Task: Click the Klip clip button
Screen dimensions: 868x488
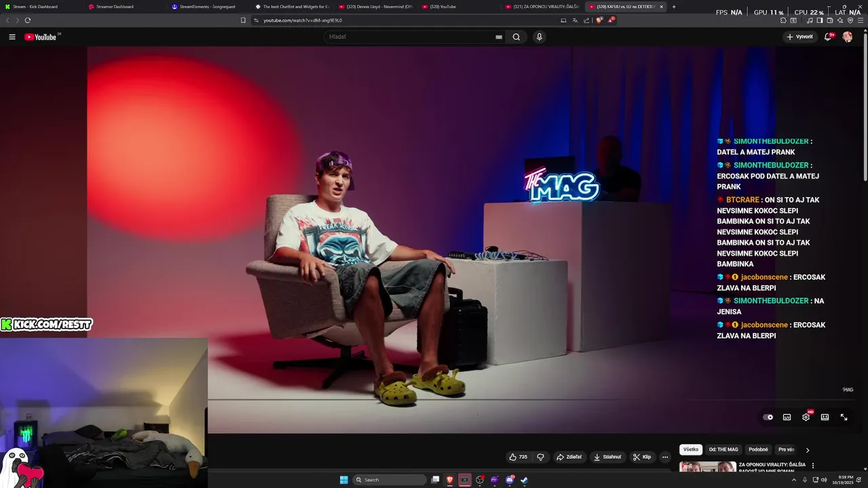Action: (642, 457)
